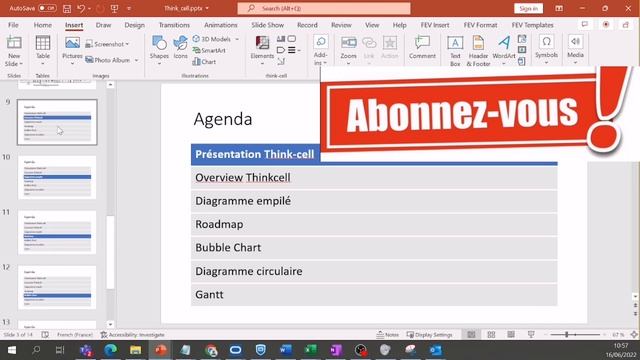Open the FEV Templates tab
Viewport: 640px width, 360px height.
click(532, 25)
